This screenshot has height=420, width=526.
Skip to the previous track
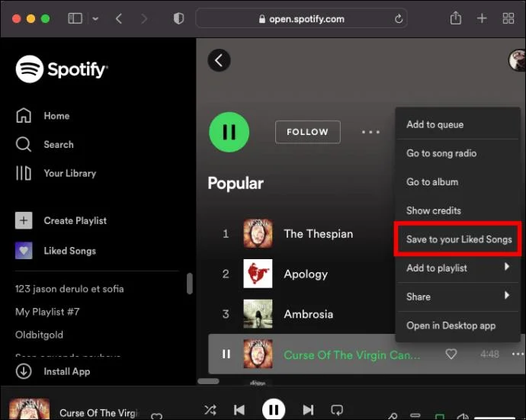click(x=239, y=409)
